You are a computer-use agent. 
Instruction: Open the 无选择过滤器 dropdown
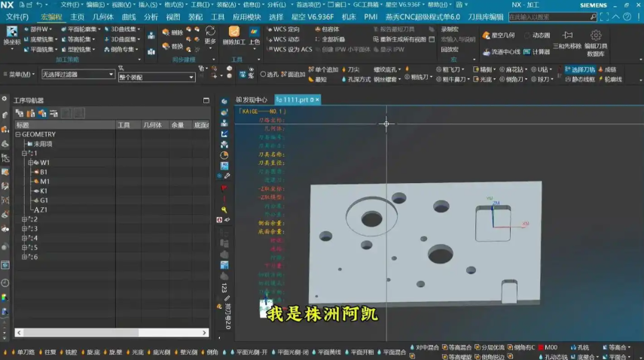pyautogui.click(x=78, y=75)
